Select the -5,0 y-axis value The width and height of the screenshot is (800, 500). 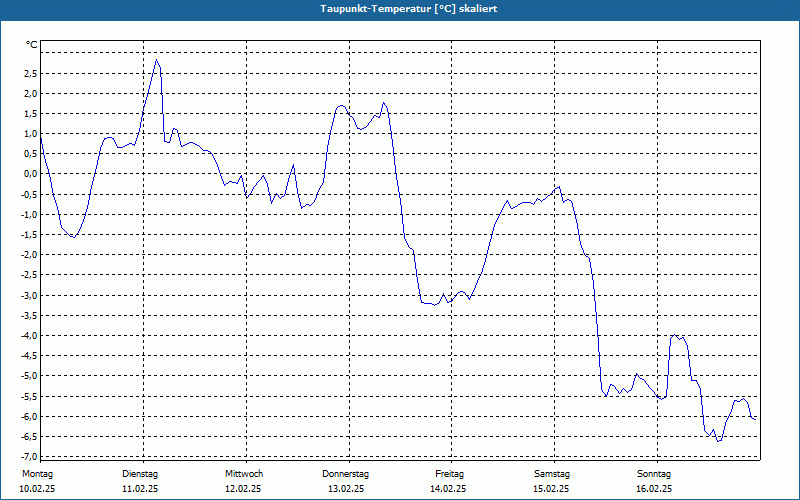click(29, 376)
